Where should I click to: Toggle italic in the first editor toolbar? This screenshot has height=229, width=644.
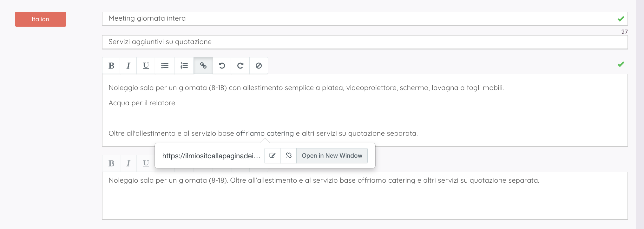[128, 66]
